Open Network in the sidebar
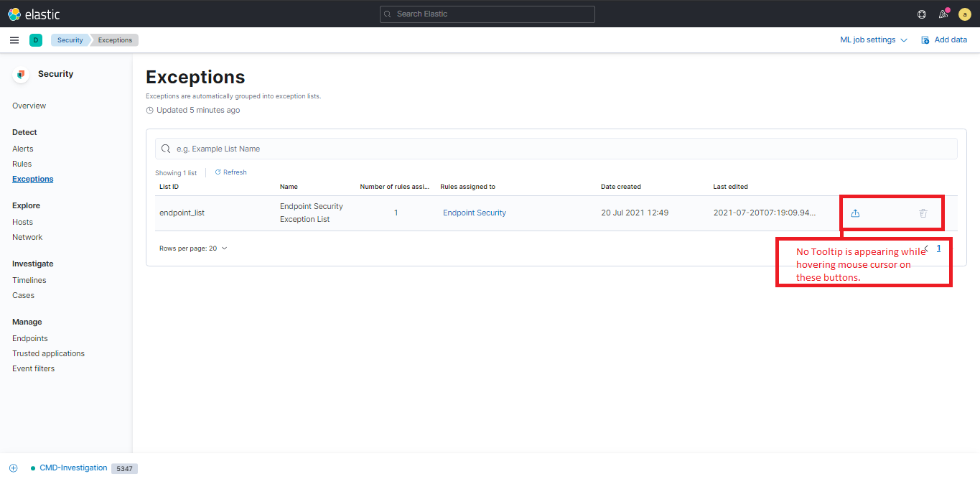The image size is (980, 479). [27, 237]
